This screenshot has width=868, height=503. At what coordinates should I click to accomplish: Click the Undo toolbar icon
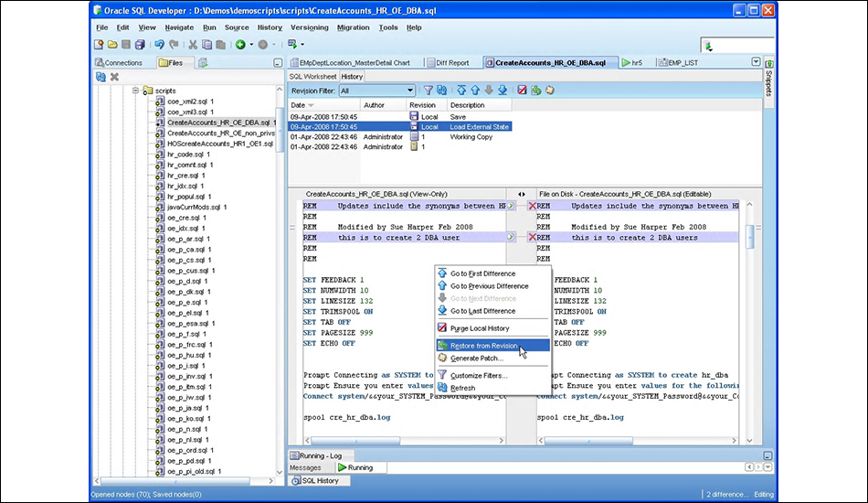(x=159, y=44)
